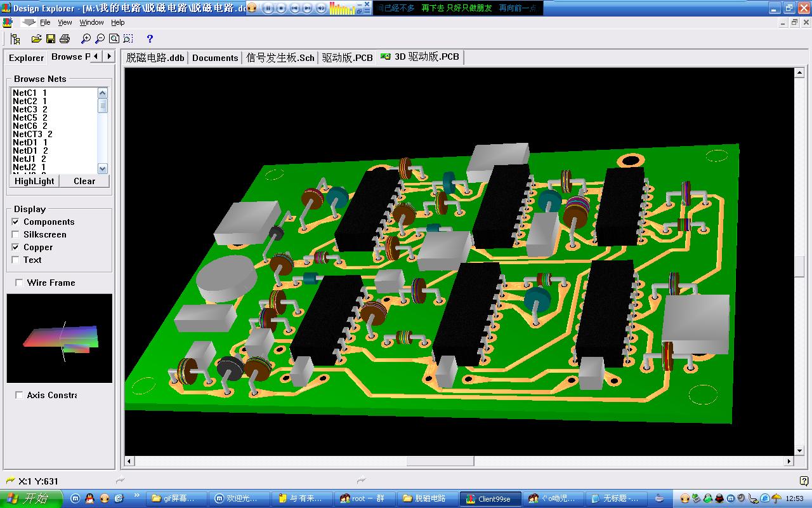This screenshot has width=812, height=508.
Task: Pause playback in the media player bar
Action: 268,8
